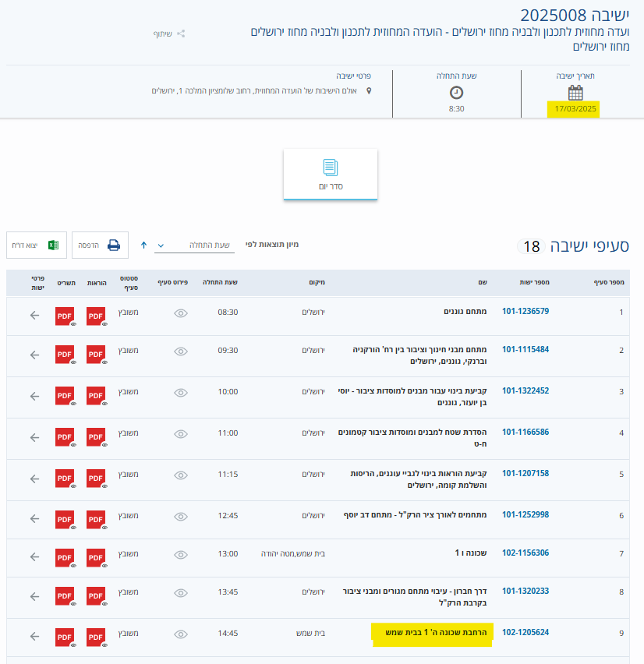This screenshot has height=664, width=644.
Task: Go to entity details arrow for row 4
Action: [x=35, y=437]
